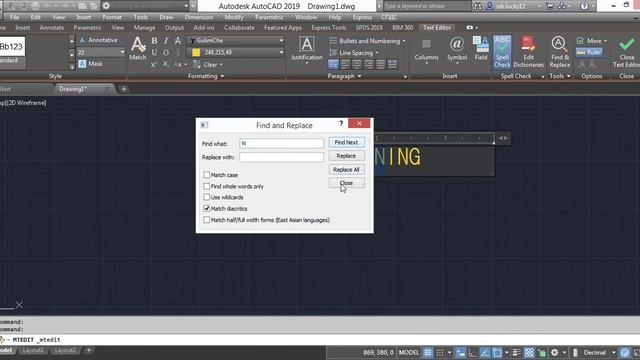Switch to the Express Tools ribbon tab
640x360 pixels.
coord(329,27)
